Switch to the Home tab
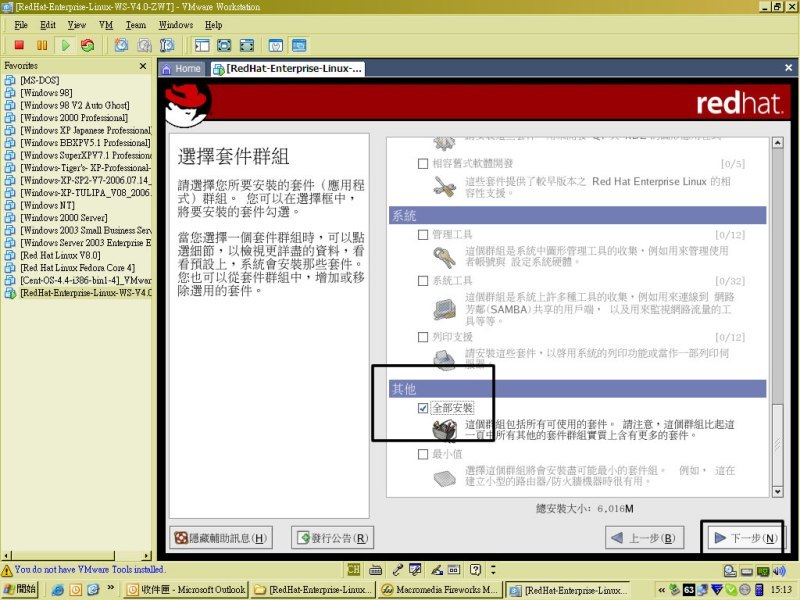800x600 pixels. [182, 68]
